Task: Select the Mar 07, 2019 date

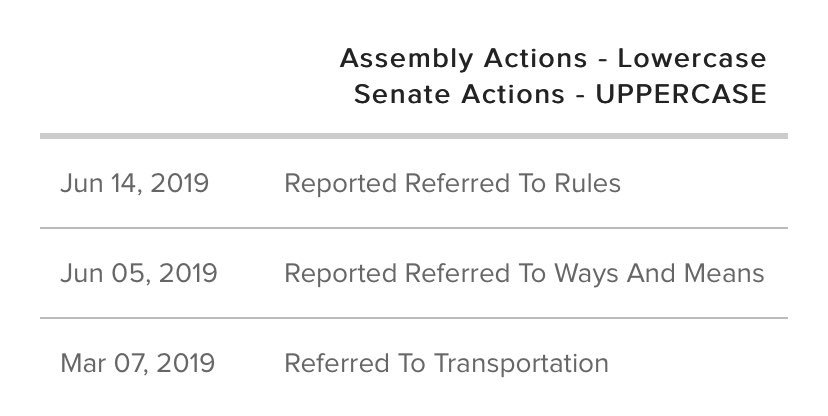Action: (x=137, y=362)
